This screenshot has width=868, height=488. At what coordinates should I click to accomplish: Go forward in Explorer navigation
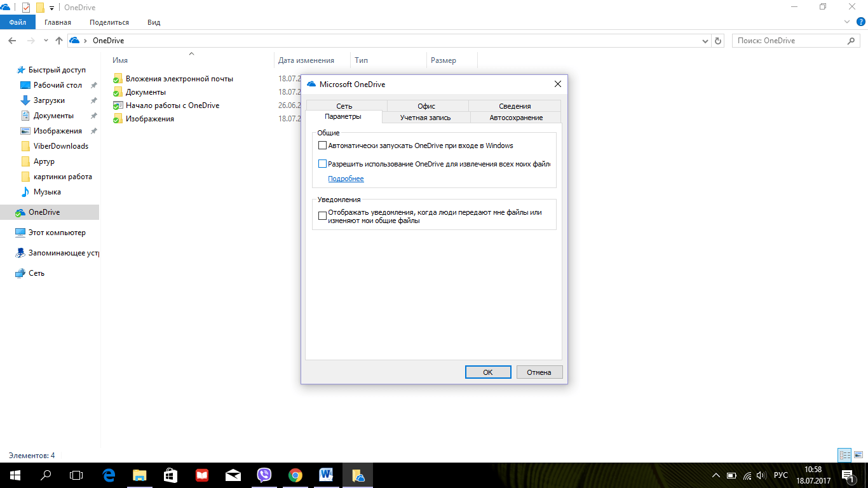click(x=31, y=41)
